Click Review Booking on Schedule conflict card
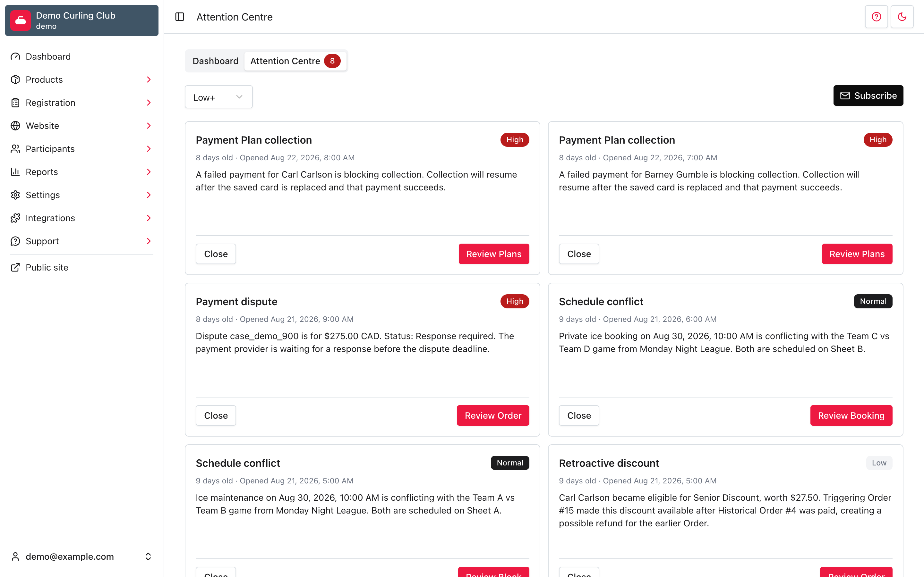The image size is (924, 577). [851, 415]
